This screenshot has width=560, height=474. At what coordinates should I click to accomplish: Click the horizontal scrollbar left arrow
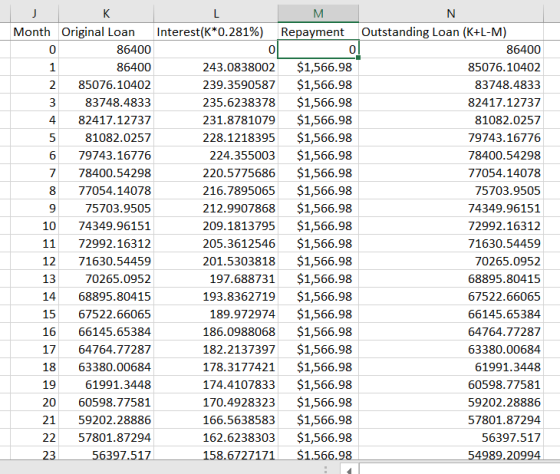coord(350,469)
